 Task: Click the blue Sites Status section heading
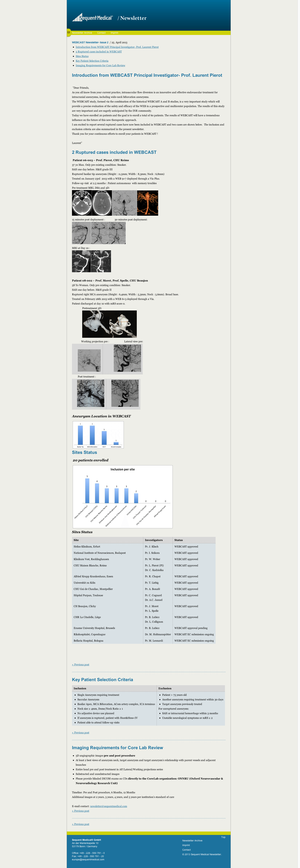pyautogui.click(x=84, y=452)
